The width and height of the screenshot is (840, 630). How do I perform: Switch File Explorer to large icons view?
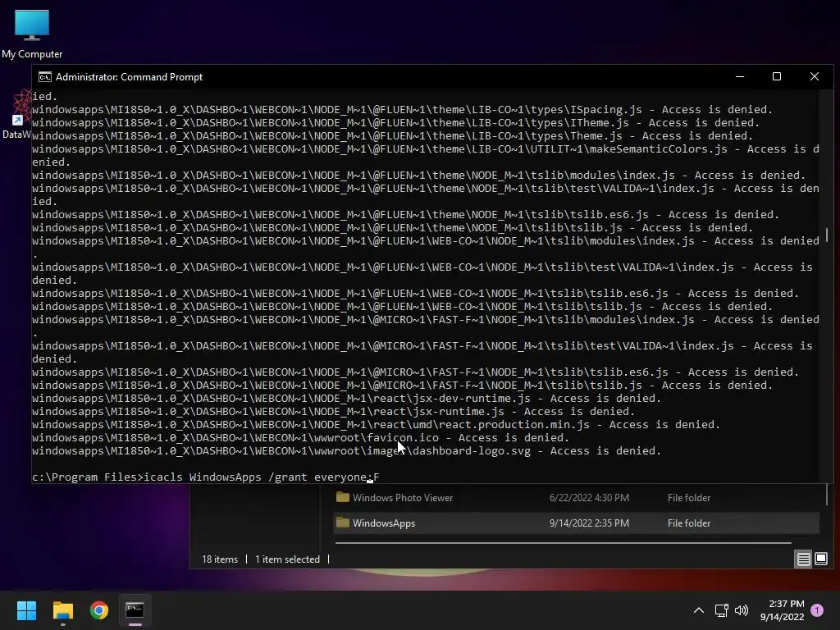[x=820, y=559]
